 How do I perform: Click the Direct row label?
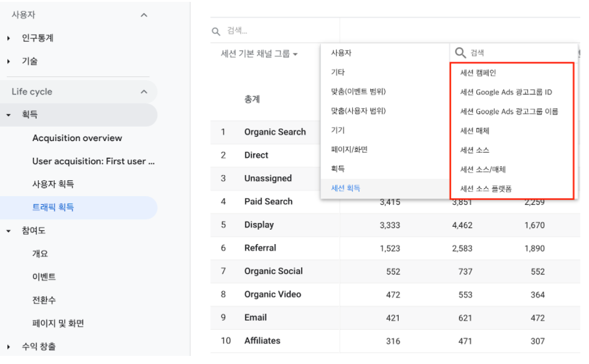256,155
